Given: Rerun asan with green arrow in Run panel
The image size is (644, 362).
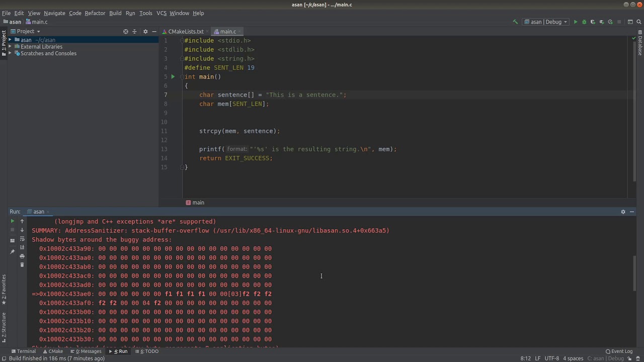Looking at the screenshot, I should pyautogui.click(x=13, y=221).
